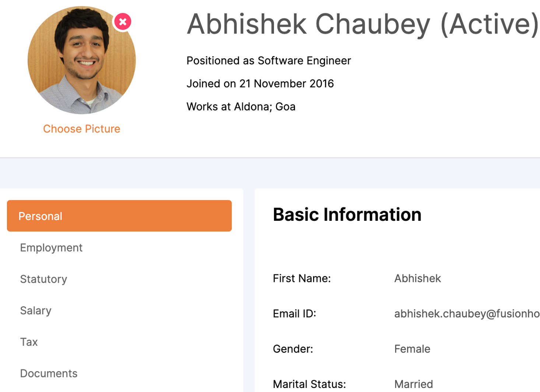Click the Positioned as Software Engineer line
This screenshot has width=540, height=392.
tap(269, 61)
